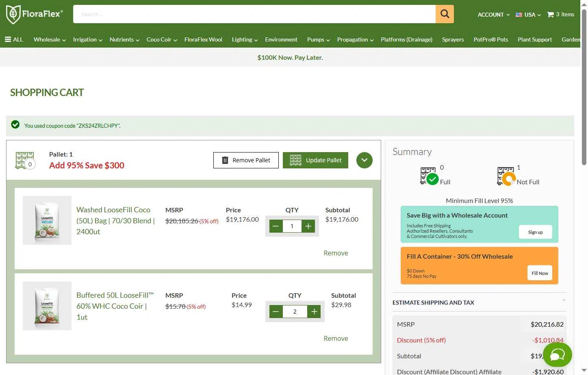Expand the Lighting menu

point(245,39)
